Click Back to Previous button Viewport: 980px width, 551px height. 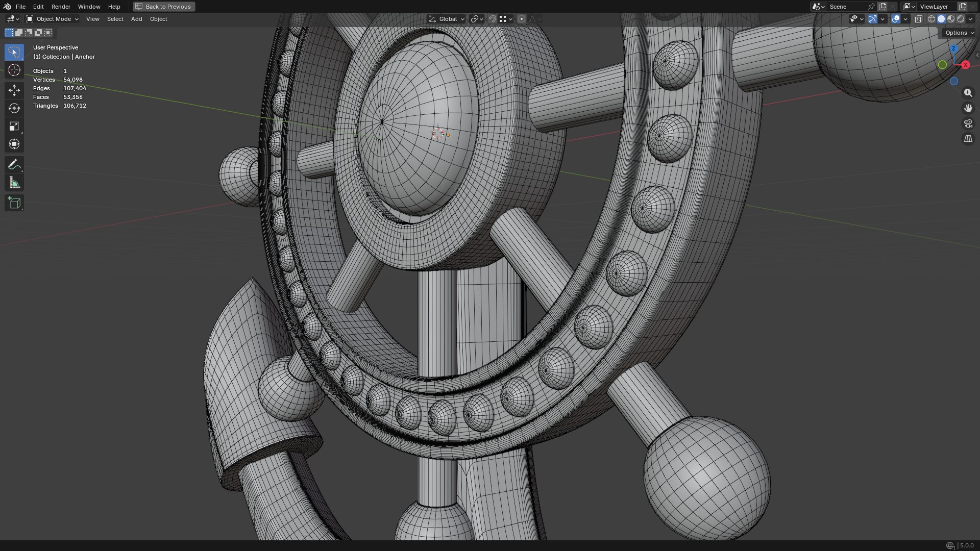[164, 7]
